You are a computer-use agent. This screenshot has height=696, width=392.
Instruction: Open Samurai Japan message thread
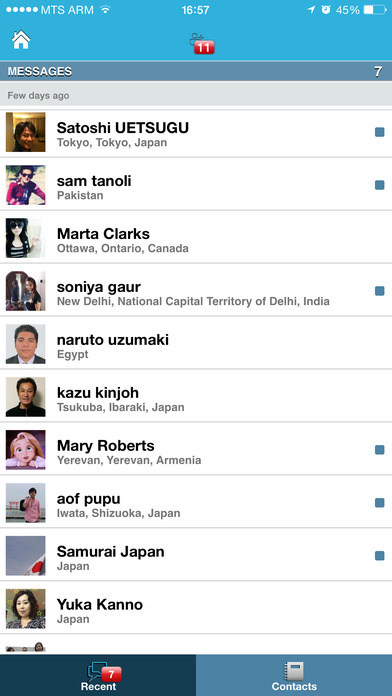(x=196, y=555)
